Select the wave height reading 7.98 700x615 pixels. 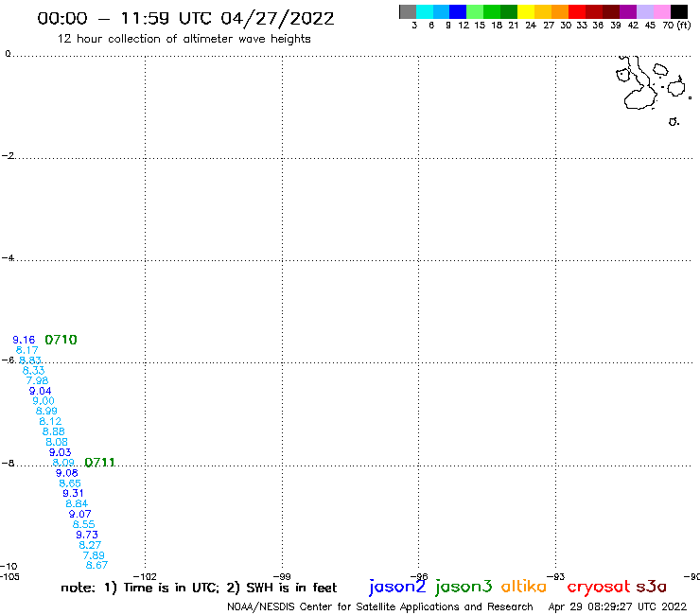(x=37, y=380)
